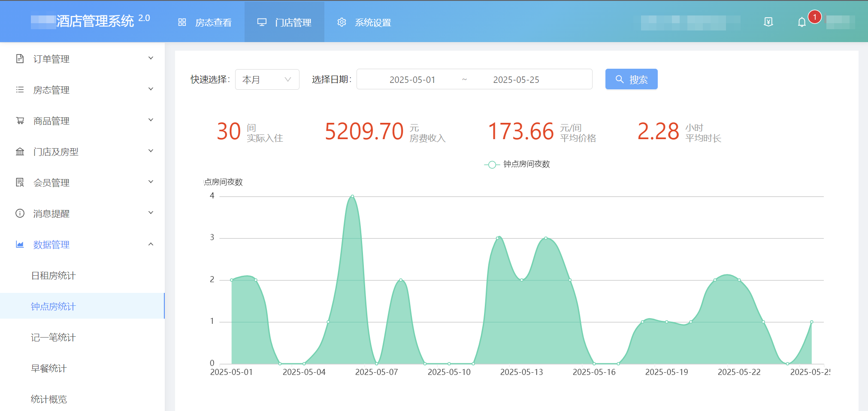Click the 房态管理 sidebar label
This screenshot has height=411, width=868.
51,90
